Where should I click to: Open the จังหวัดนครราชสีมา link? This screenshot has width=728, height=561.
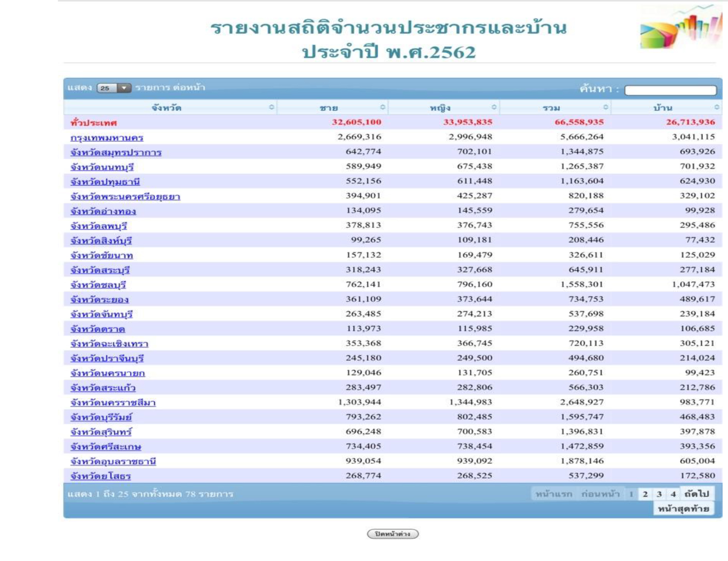point(113,402)
